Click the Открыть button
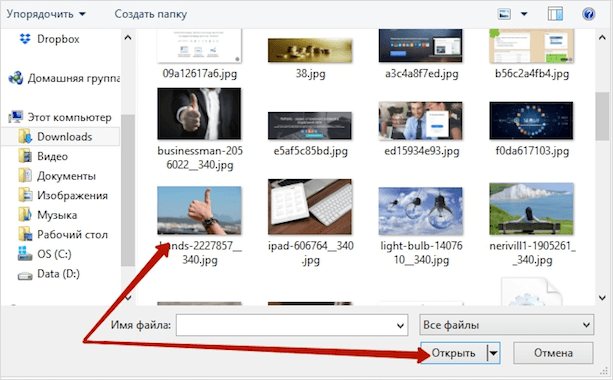Image resolution: width=613 pixels, height=380 pixels. pyautogui.click(x=453, y=353)
